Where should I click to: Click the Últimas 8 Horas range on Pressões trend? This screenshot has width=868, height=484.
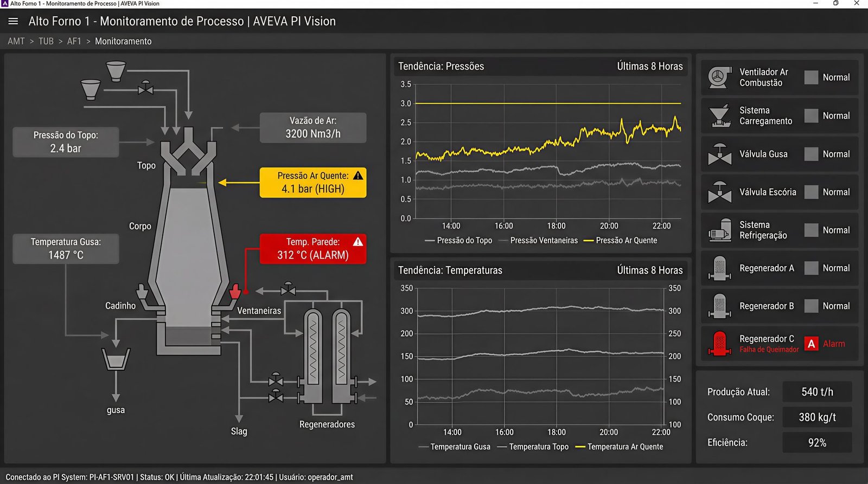650,66
